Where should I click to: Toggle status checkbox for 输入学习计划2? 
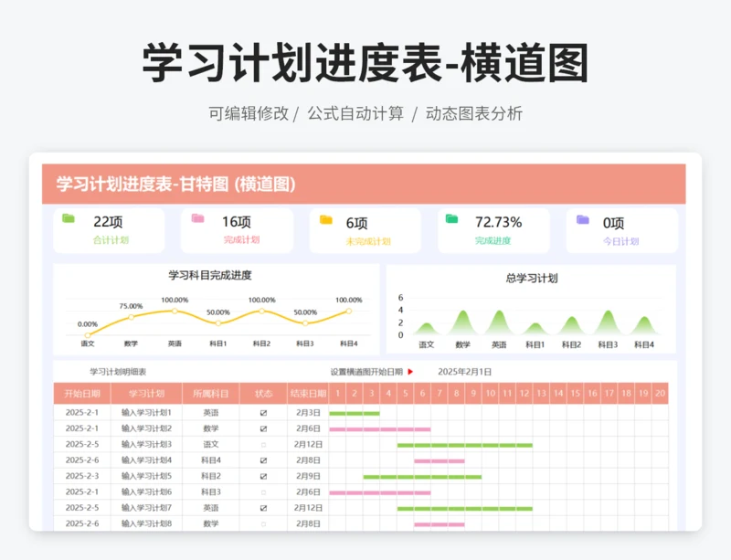coord(263,428)
